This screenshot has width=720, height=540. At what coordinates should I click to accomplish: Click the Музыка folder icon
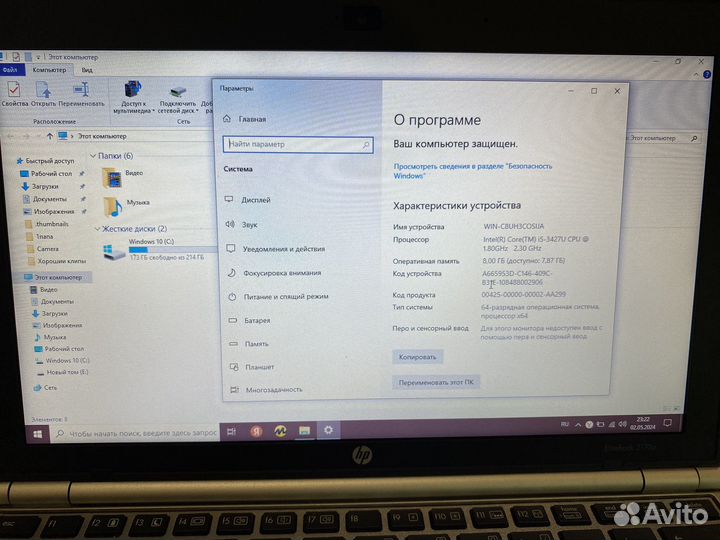pyautogui.click(x=112, y=207)
